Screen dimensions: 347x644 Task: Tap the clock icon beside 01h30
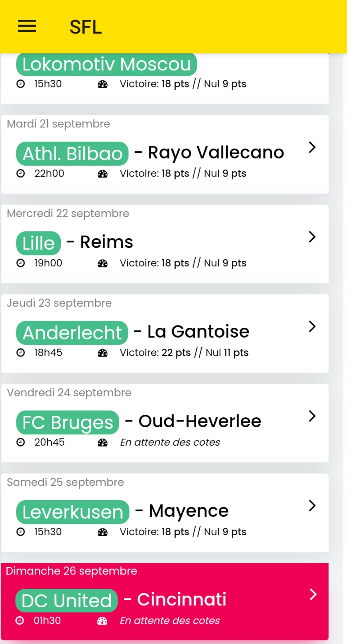pyautogui.click(x=20, y=621)
